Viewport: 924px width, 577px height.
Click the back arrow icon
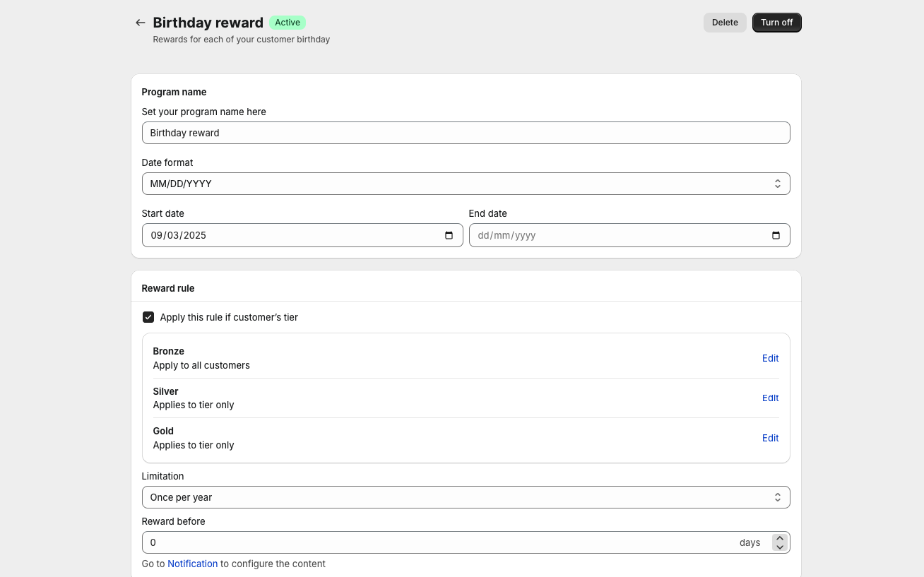pos(141,23)
